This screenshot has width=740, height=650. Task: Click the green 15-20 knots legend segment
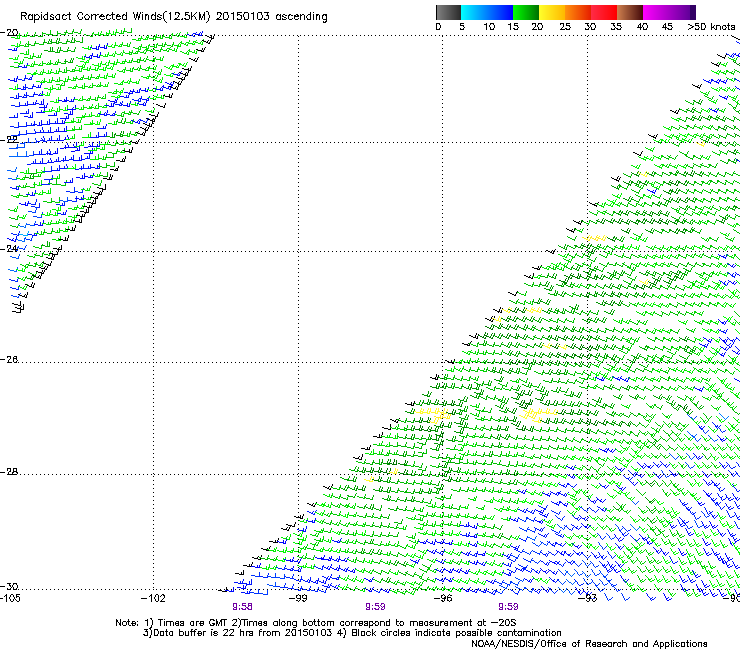pyautogui.click(x=526, y=12)
